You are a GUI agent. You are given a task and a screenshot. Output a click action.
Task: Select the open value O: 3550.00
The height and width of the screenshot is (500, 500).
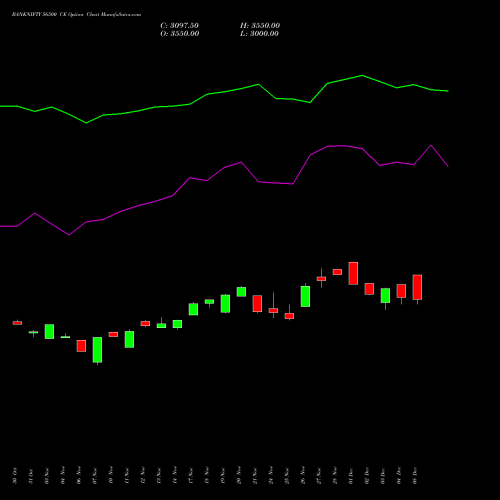click(180, 34)
